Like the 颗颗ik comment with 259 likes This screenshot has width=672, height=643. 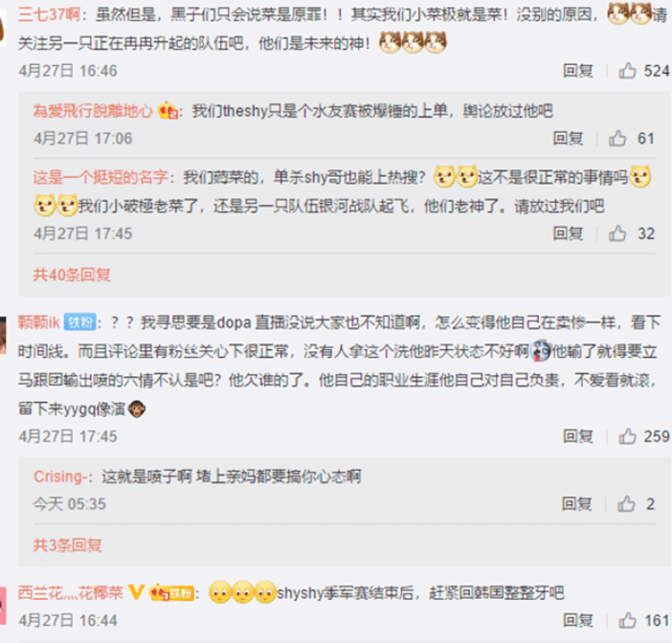pos(627,436)
